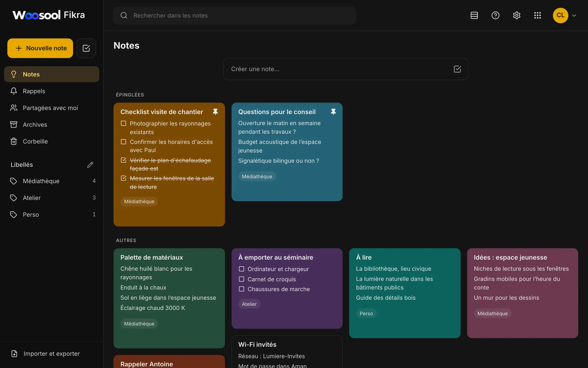Filter by the Atelier label in sidebar
The height and width of the screenshot is (368, 588).
click(52, 198)
